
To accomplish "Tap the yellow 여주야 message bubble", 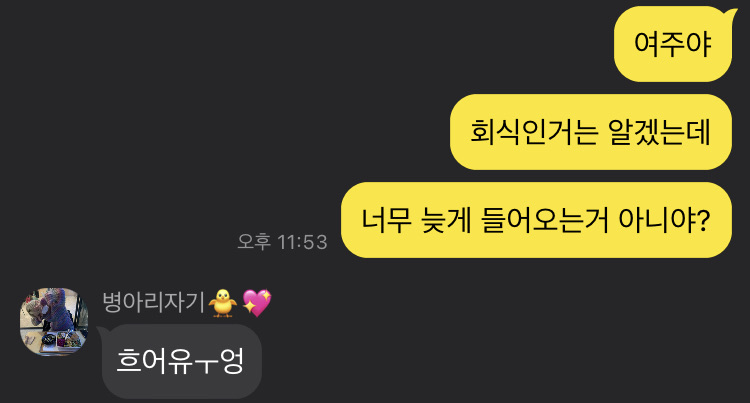I will 673,44.
